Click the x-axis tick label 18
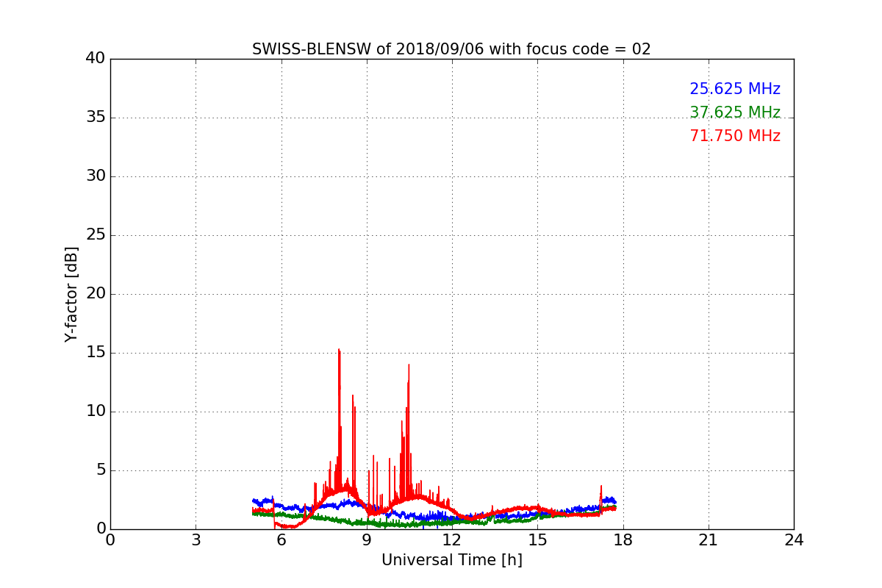882x588 pixels. pyautogui.click(x=623, y=540)
